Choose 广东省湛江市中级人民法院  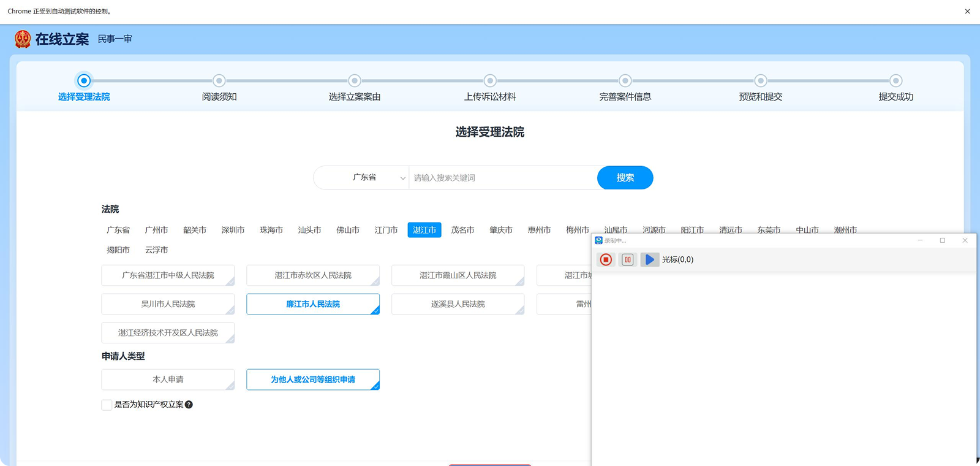[168, 275]
